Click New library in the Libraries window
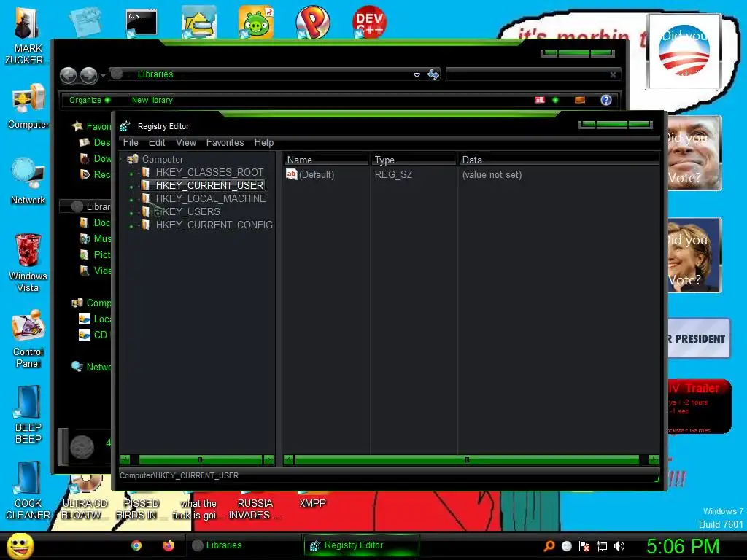This screenshot has height=560, width=747. (x=152, y=100)
